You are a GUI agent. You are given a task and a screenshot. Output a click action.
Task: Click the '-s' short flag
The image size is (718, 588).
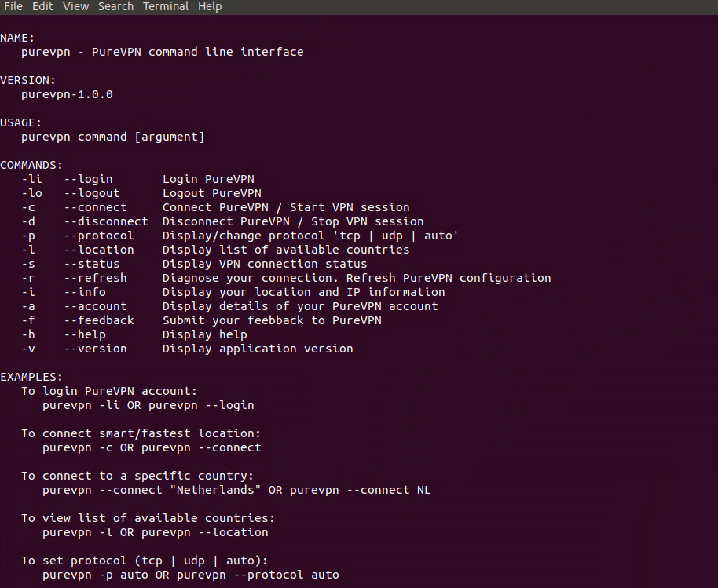[x=28, y=264]
